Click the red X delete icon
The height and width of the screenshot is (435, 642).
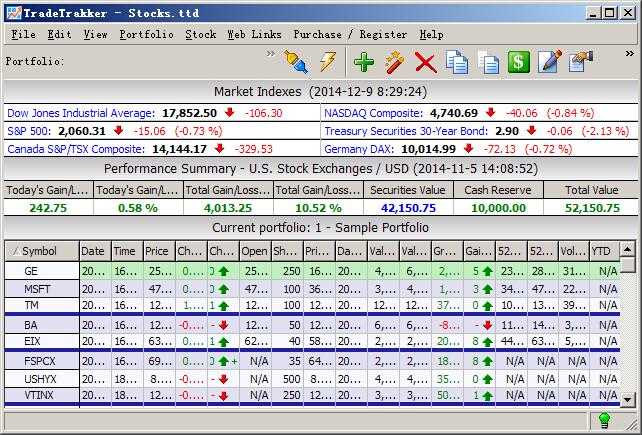coord(425,62)
